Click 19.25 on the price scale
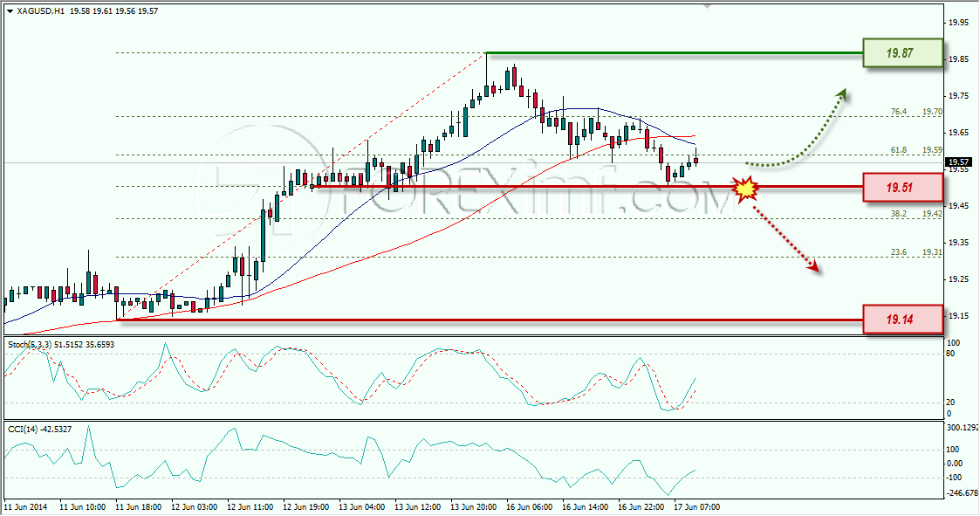Viewport: 980px width, 516px height. tap(959, 279)
